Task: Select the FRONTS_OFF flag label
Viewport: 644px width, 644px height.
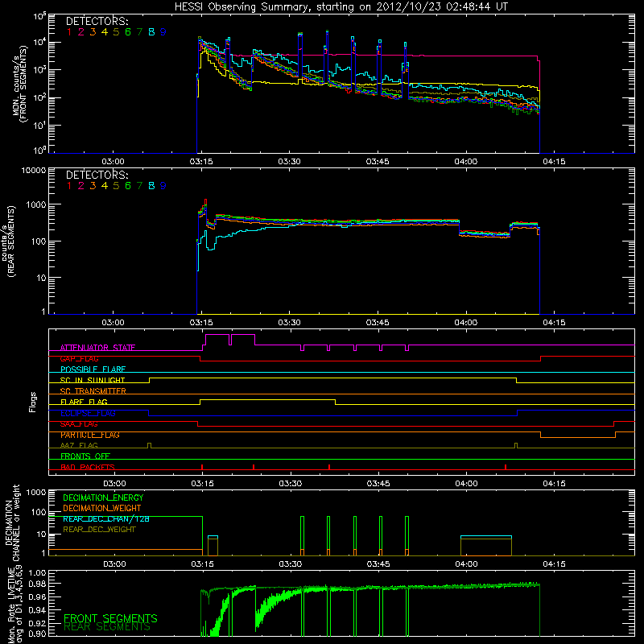Action: point(85,456)
